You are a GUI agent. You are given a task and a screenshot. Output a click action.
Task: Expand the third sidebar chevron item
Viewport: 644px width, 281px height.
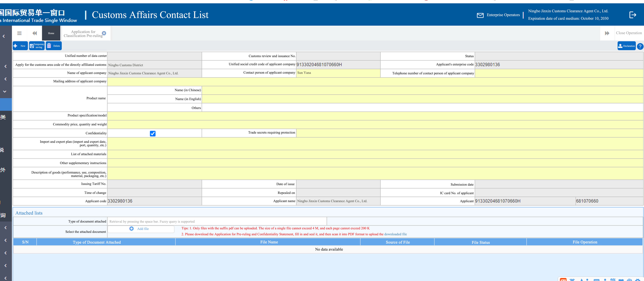pyautogui.click(x=5, y=79)
